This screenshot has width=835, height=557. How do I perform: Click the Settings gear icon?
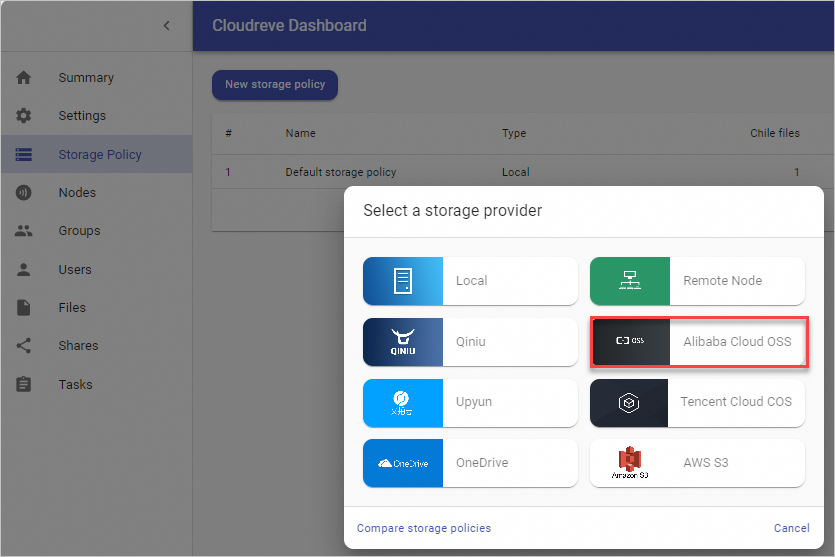click(23, 116)
